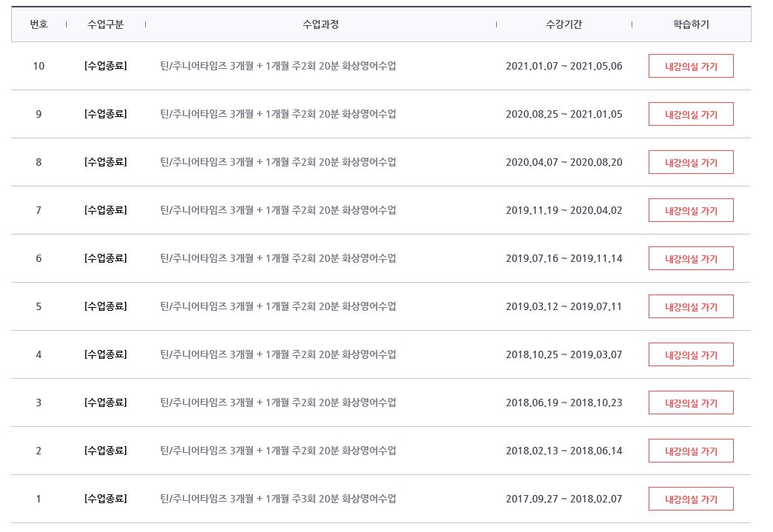
Task: Open 내강의실 가기 for row 2
Action: point(691,451)
